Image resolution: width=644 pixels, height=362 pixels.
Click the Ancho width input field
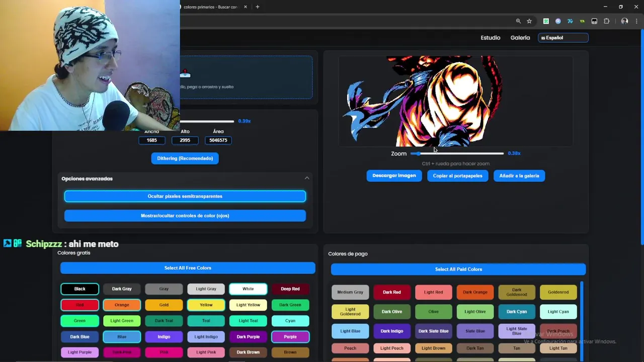coord(151,140)
